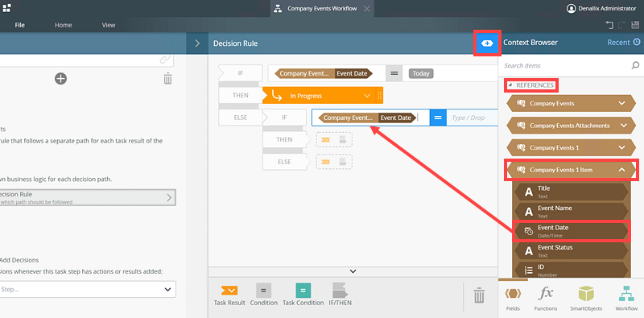This screenshot has height=318, width=644.
Task: Click the first IF label block
Action: click(x=241, y=73)
